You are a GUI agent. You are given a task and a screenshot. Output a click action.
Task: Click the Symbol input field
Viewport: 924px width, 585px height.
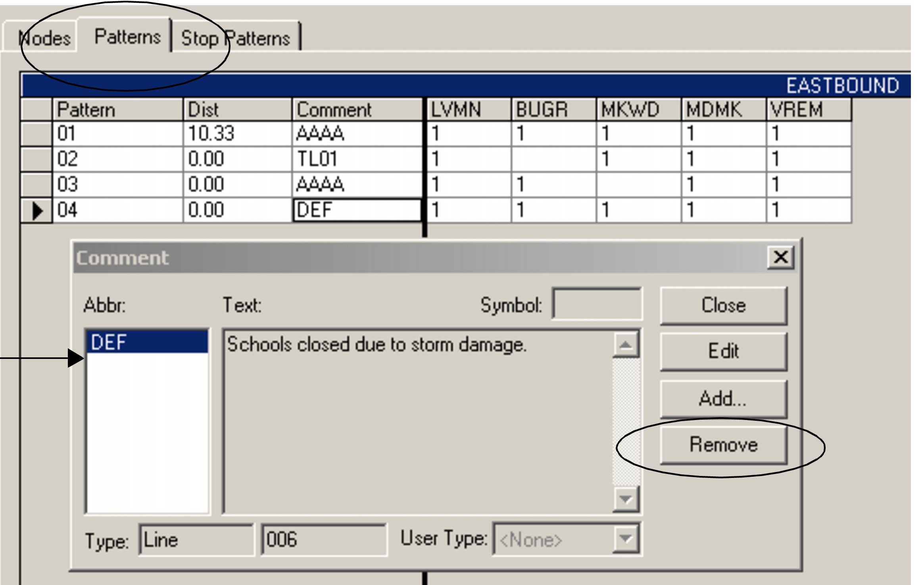[x=597, y=303]
